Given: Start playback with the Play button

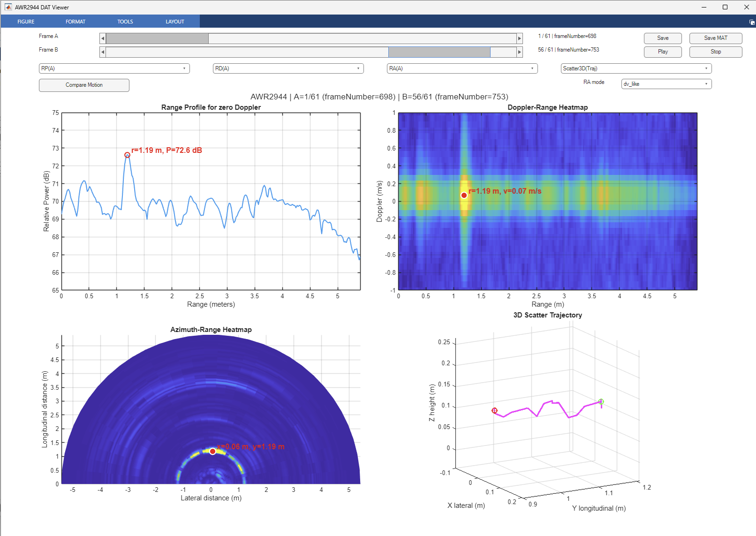Looking at the screenshot, I should pos(663,52).
